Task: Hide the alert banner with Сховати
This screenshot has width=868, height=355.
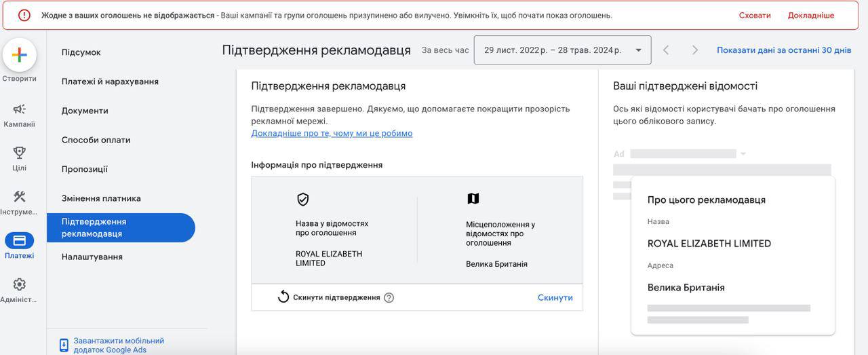Action: (755, 15)
